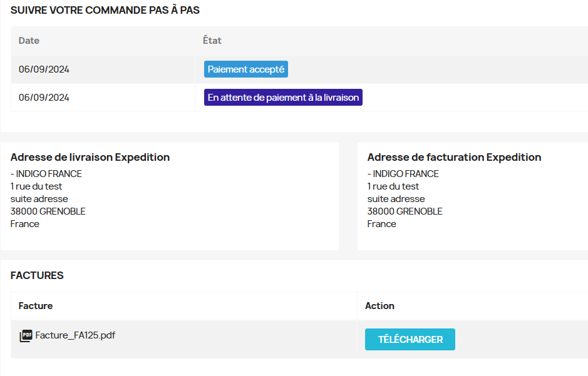The width and height of the screenshot is (588, 376).
Task: Click the Suivre votre commande pas à pas title
Action: (105, 10)
